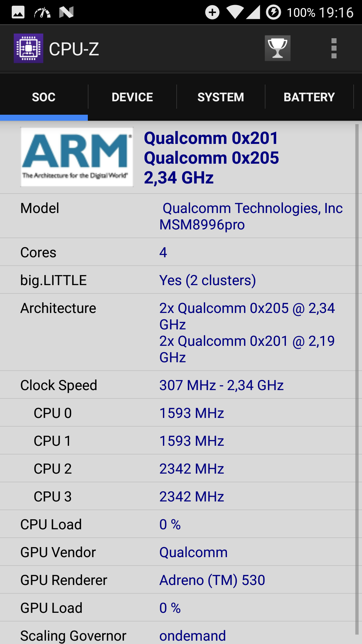Tap the GPU Renderer Adreno 530 row
Image resolution: width=362 pixels, height=644 pixels.
(x=178, y=580)
